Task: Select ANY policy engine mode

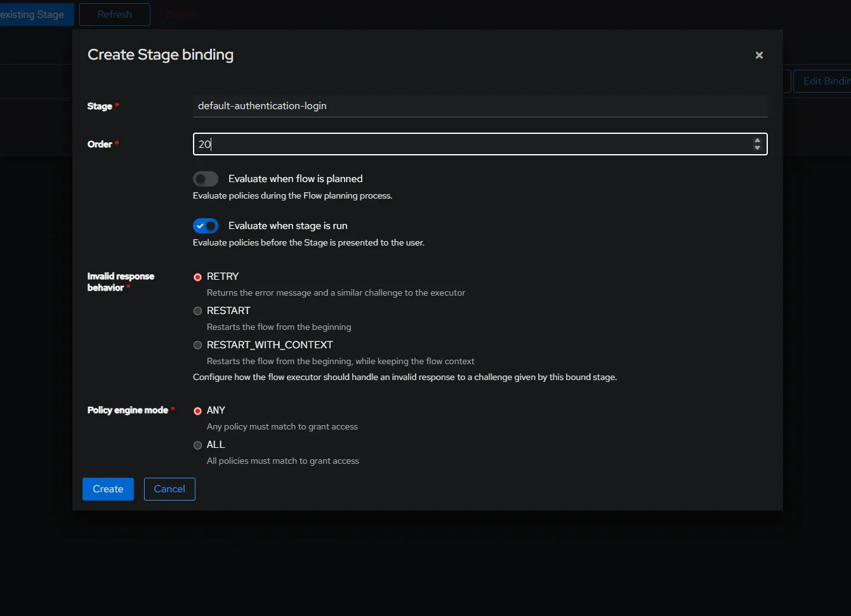Action: (198, 411)
